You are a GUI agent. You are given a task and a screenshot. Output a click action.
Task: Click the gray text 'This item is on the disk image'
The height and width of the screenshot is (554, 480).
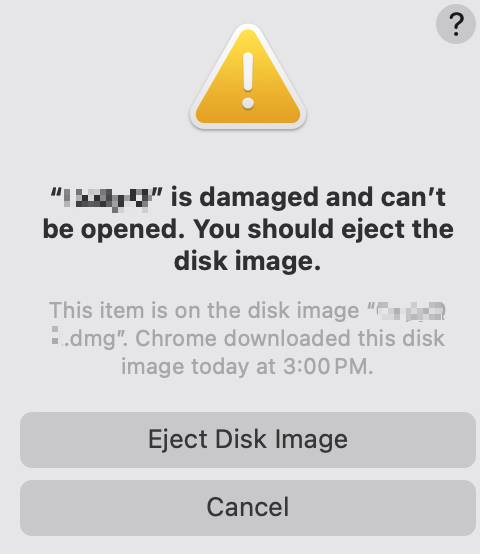pos(204,311)
